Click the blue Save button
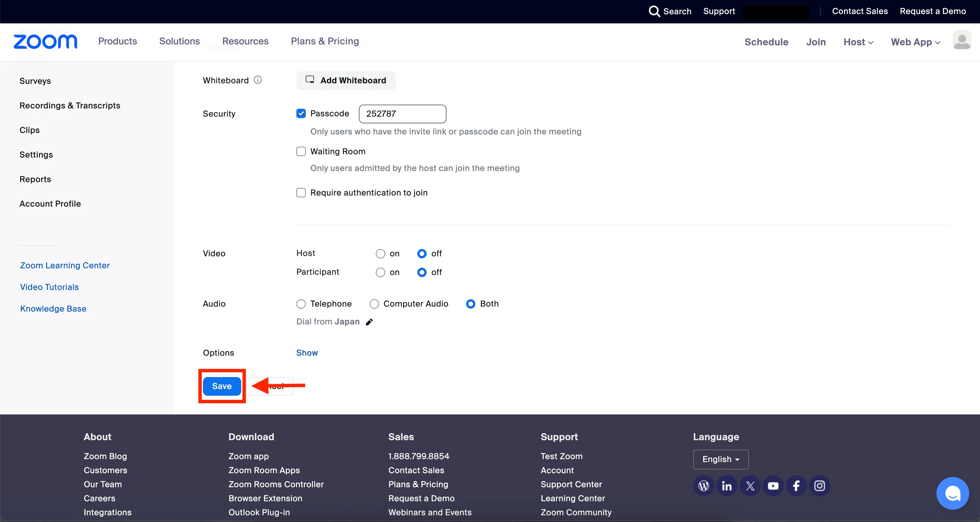This screenshot has height=522, width=980. click(222, 386)
